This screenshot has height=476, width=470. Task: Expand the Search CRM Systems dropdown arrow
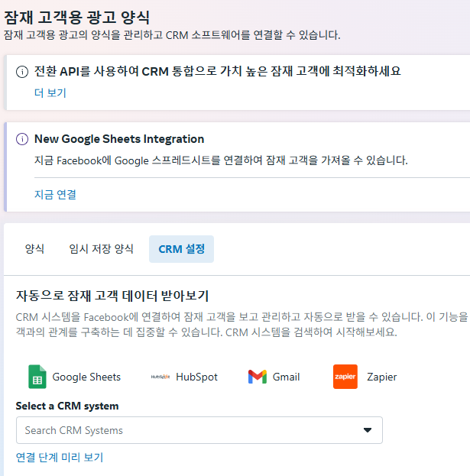[x=368, y=430]
